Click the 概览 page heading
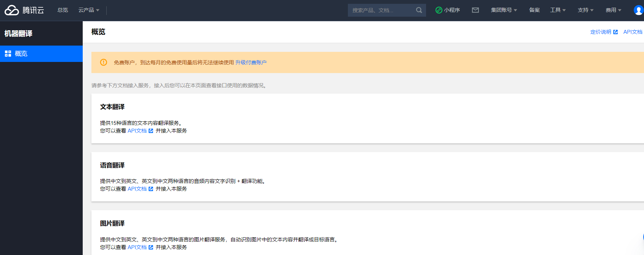Screen dimensions: 644x255 (x=98, y=32)
